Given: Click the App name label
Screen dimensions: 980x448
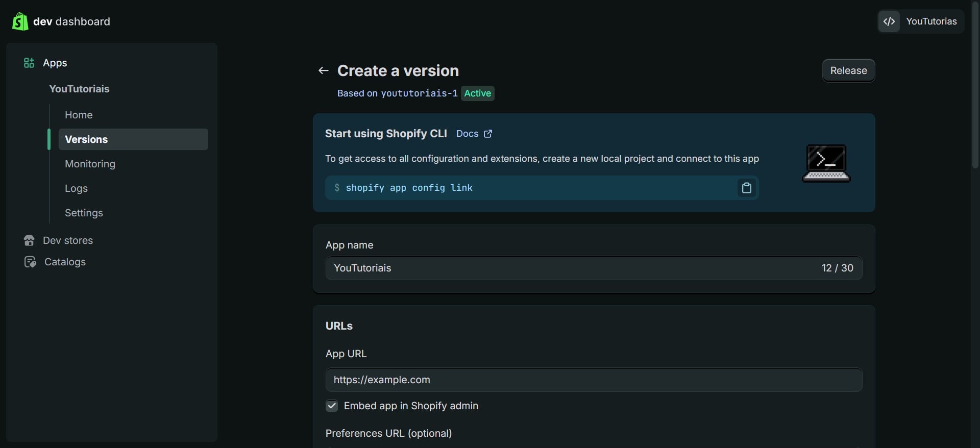Looking at the screenshot, I should click(x=349, y=245).
